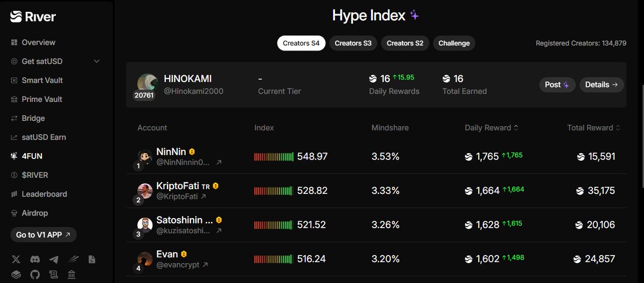Sort by Daily Reward column arrows
The height and width of the screenshot is (283, 644).
coord(516,128)
